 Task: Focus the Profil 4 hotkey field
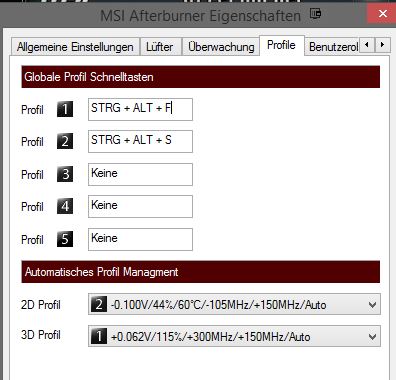click(x=140, y=206)
